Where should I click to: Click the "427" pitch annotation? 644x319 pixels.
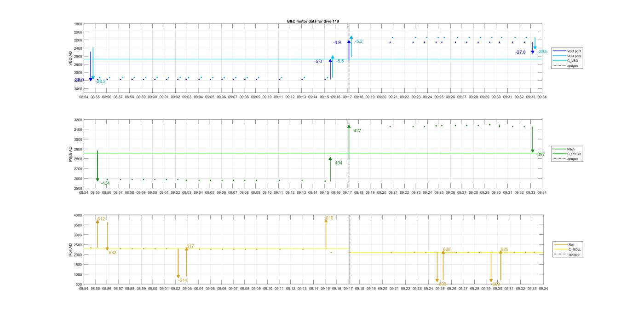(x=357, y=131)
